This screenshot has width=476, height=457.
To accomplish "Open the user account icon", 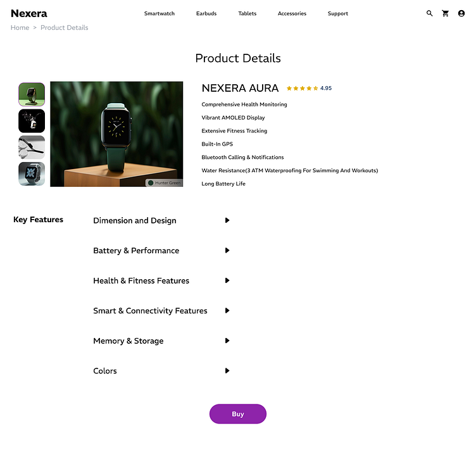I will pyautogui.click(x=461, y=13).
